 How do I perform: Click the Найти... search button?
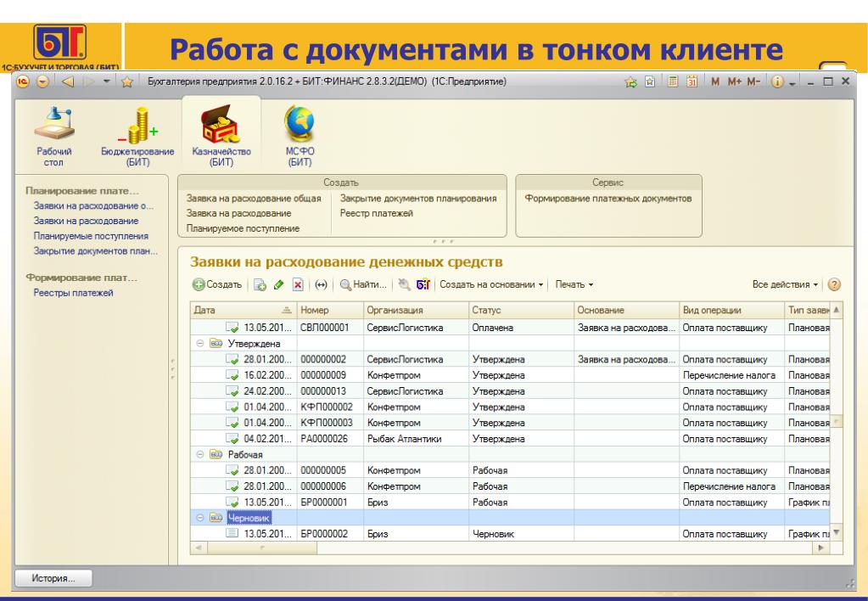363,284
